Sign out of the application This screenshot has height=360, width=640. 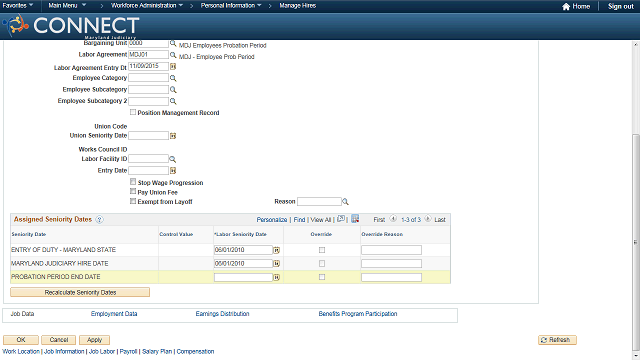(621, 7)
